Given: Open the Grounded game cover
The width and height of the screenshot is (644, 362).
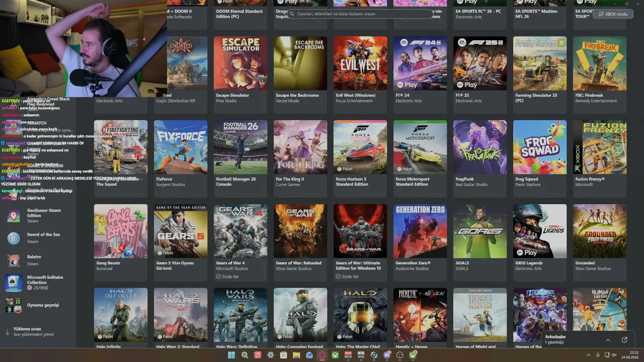Looking at the screenshot, I should click(600, 231).
